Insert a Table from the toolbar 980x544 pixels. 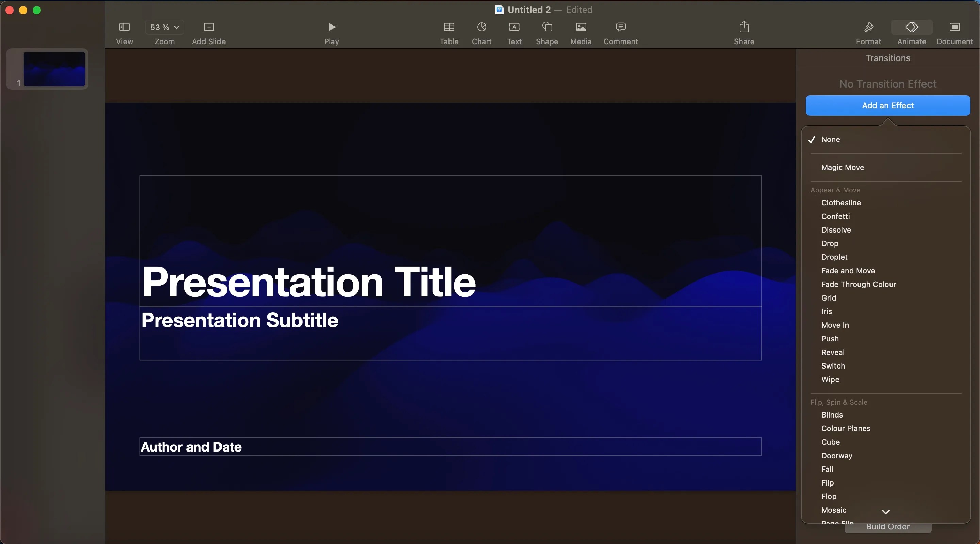pyautogui.click(x=449, y=28)
